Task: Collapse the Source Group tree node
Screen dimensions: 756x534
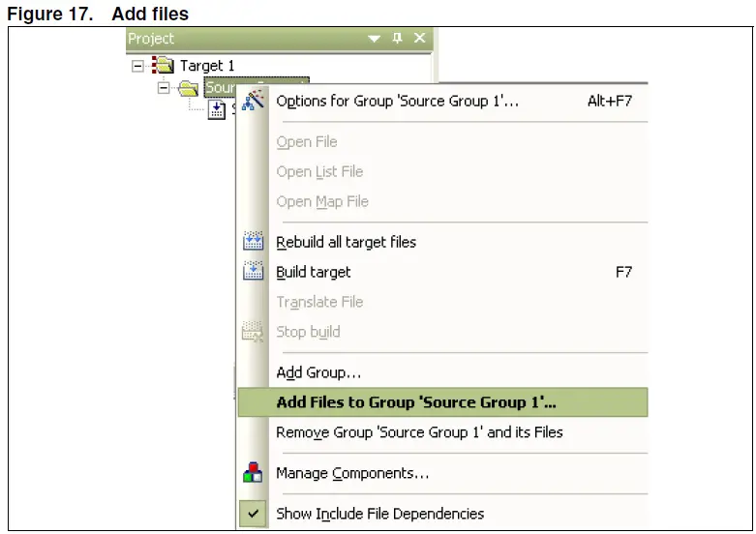Action: pos(163,88)
